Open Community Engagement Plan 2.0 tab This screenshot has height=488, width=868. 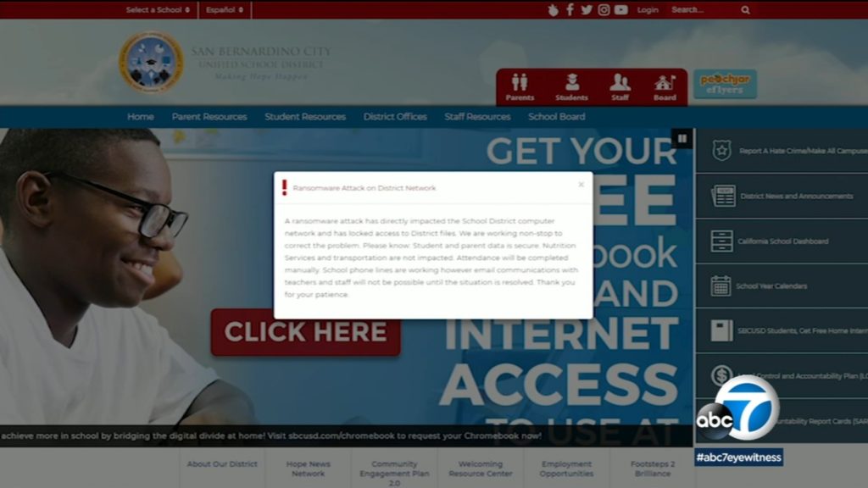(394, 473)
